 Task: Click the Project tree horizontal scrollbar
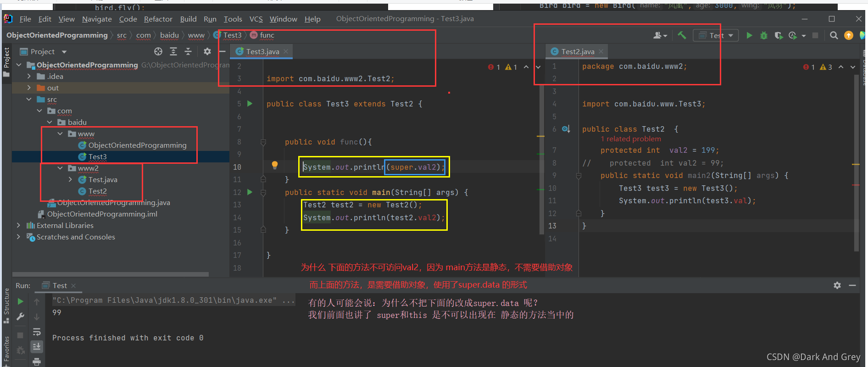[111, 274]
